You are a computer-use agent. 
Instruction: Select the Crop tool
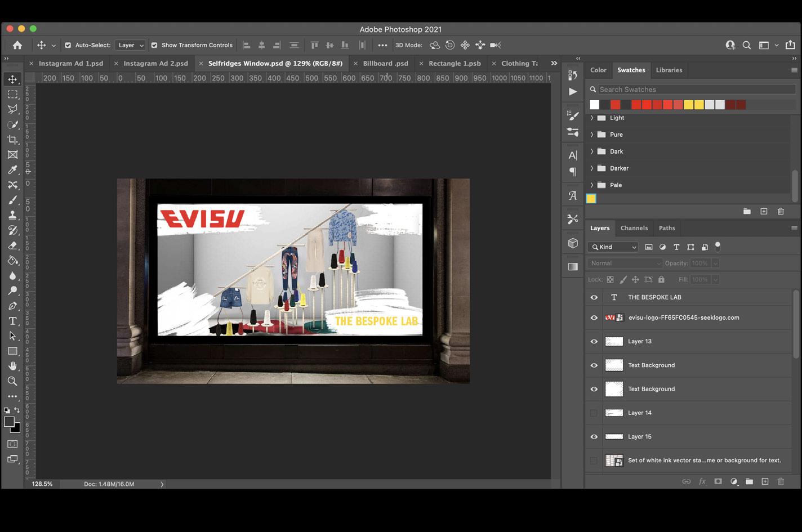point(12,140)
